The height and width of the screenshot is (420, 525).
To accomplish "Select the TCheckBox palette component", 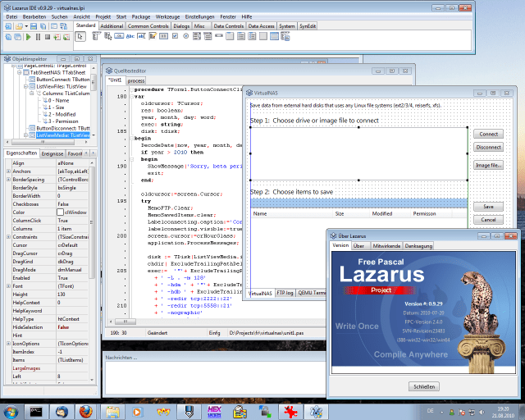I will (175, 36).
